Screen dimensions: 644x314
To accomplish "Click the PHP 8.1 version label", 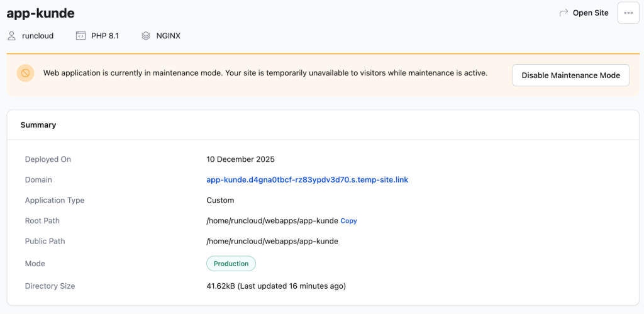I will [105, 36].
